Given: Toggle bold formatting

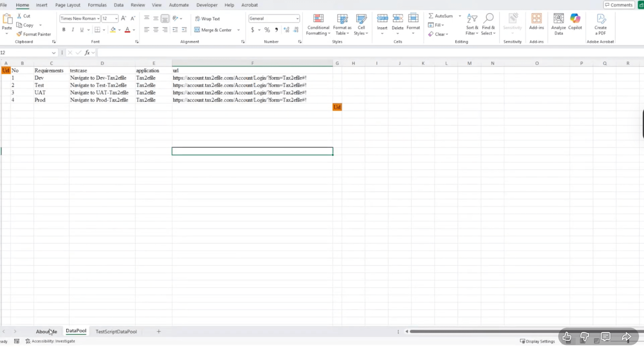Looking at the screenshot, I should [64, 30].
